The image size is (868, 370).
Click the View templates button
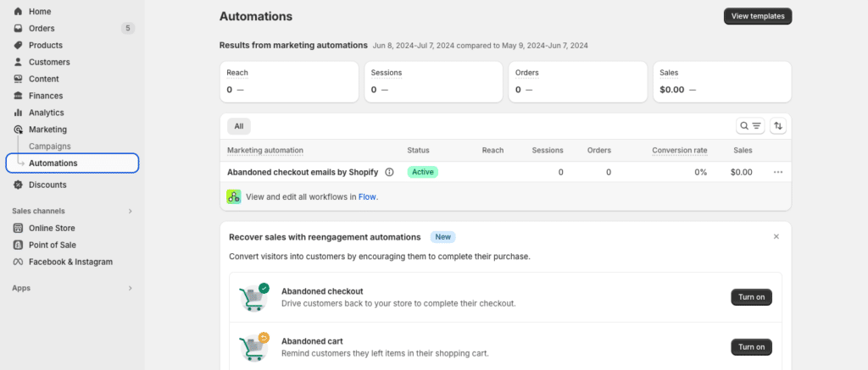tap(758, 16)
